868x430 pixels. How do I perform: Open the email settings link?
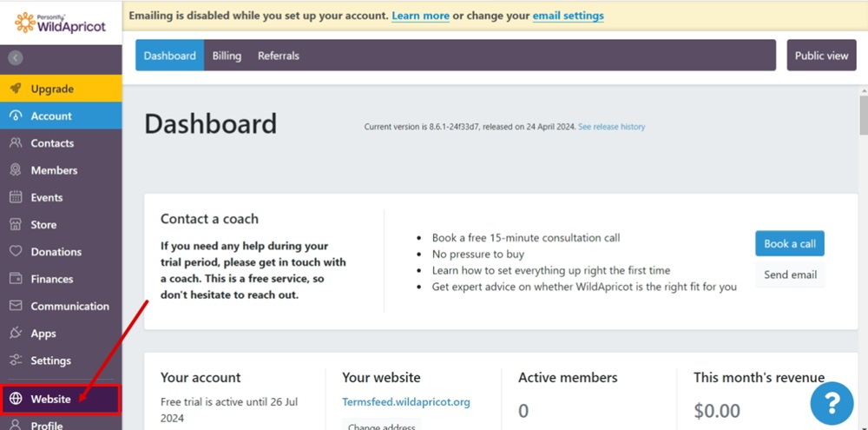(x=569, y=16)
